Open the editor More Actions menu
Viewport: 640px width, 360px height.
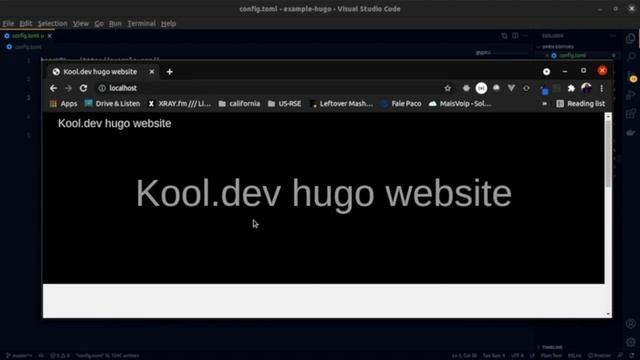click(525, 36)
